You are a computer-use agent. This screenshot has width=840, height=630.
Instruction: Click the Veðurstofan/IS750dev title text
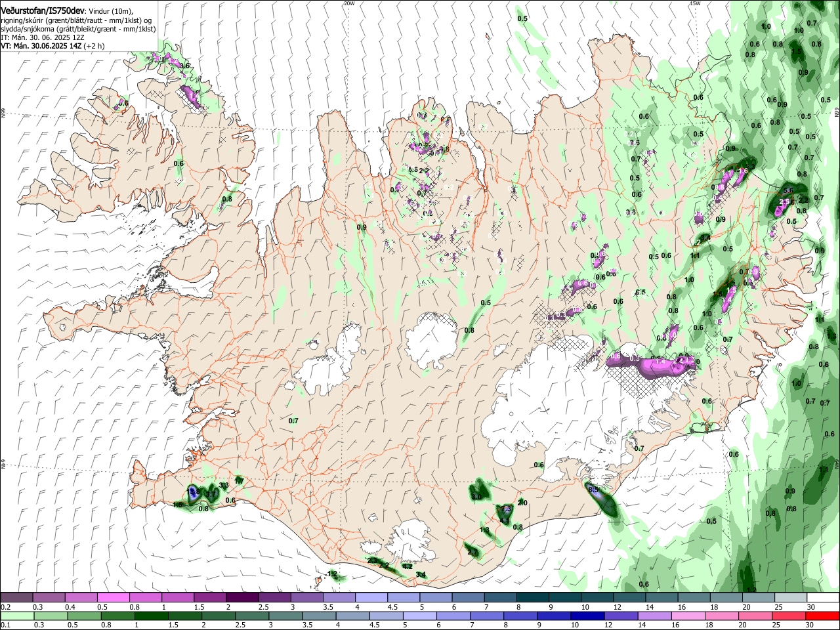coord(43,11)
